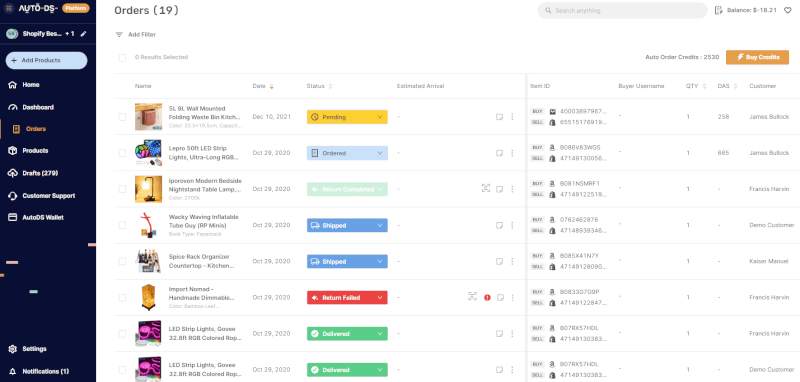Toggle the select-all results checkbox
Viewport: 800px width, 382px height.
coord(122,58)
